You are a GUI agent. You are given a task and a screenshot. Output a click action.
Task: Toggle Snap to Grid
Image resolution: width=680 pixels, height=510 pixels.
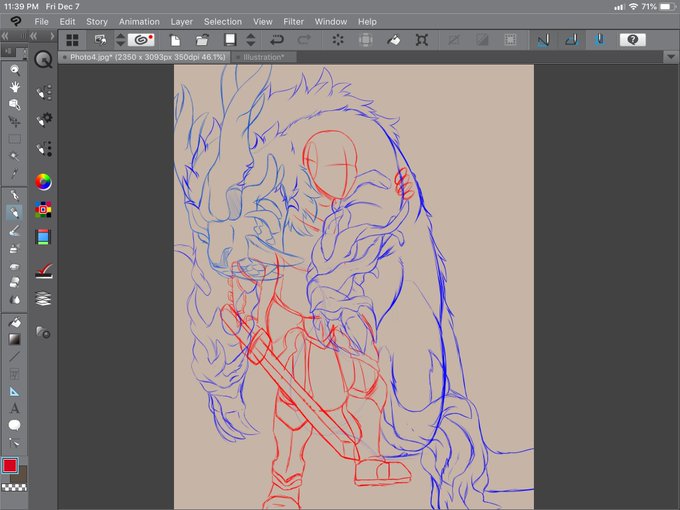[599, 40]
